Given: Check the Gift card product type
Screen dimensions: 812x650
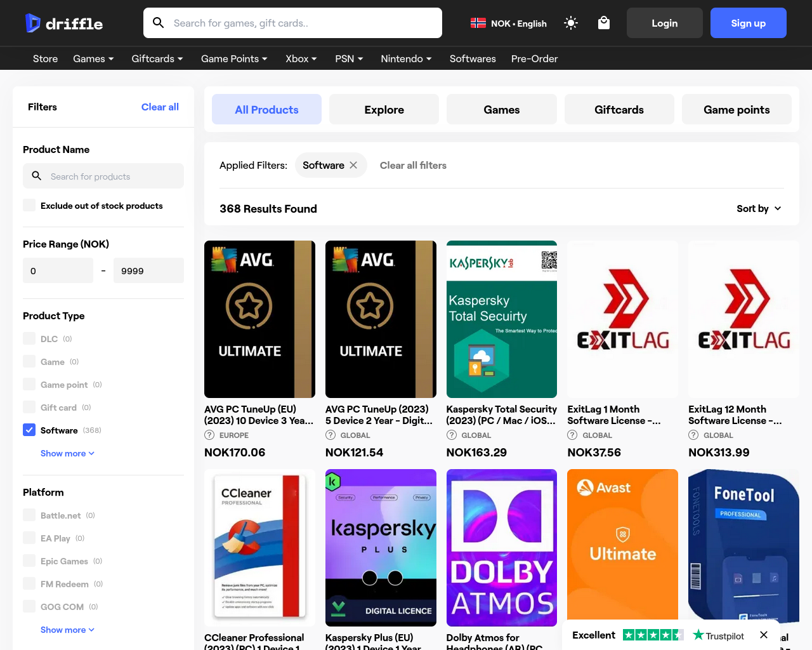Looking at the screenshot, I should (29, 407).
